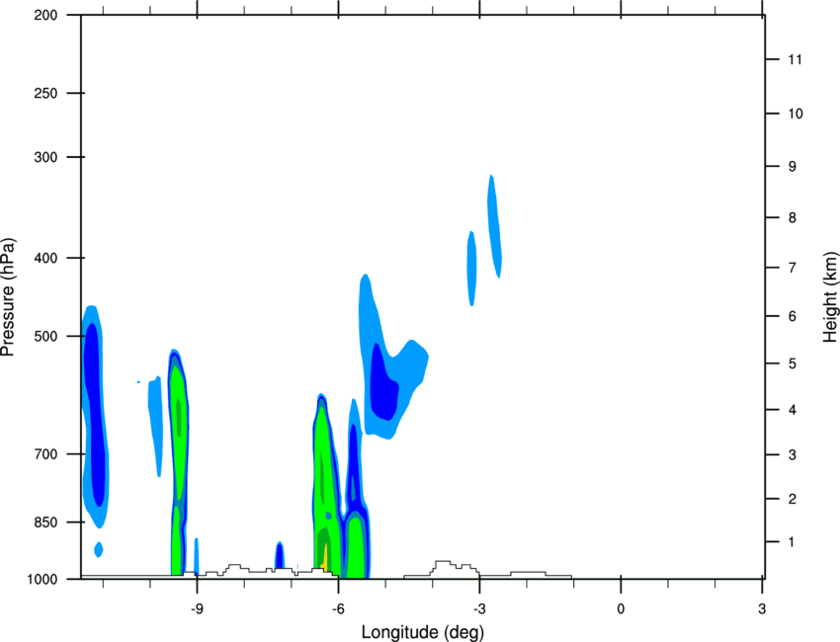Pick the 2 km height label
The image size is (840, 642).
pyautogui.click(x=793, y=499)
